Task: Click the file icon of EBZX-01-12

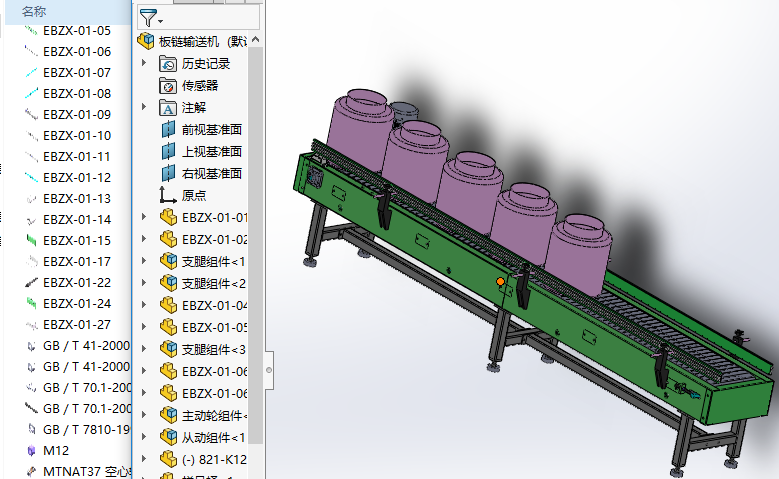Action: (31, 177)
